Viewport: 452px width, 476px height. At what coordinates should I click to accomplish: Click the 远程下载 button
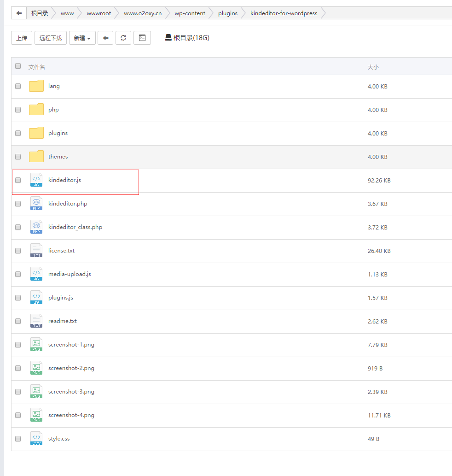pyautogui.click(x=51, y=38)
